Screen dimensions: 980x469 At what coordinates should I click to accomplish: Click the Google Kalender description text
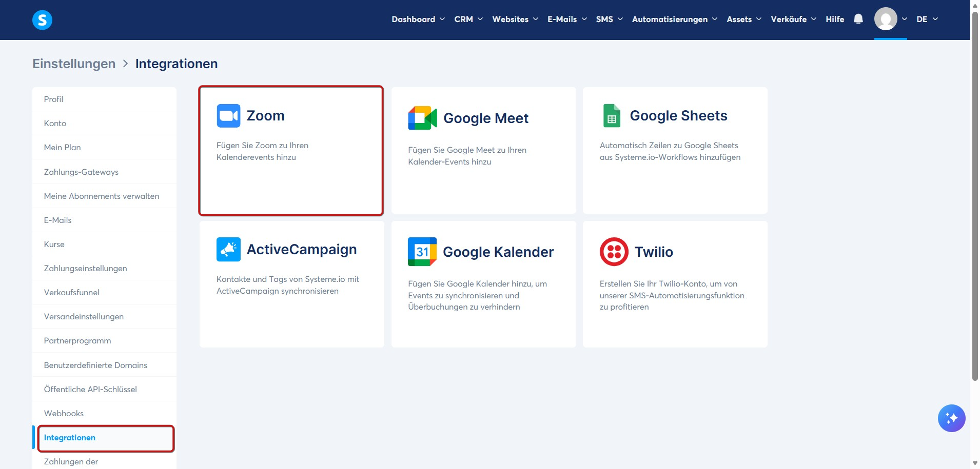tap(478, 295)
